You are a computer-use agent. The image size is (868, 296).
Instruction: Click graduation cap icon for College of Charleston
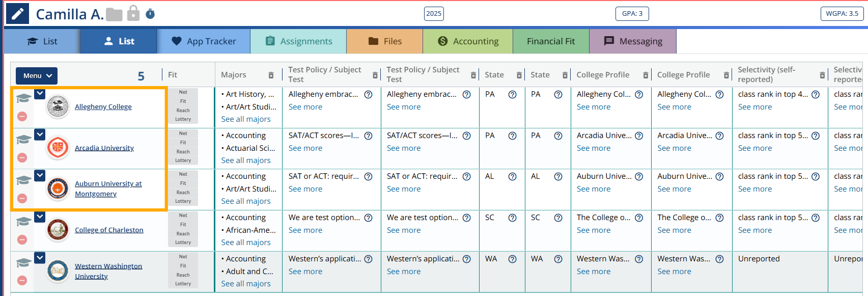coord(23,221)
